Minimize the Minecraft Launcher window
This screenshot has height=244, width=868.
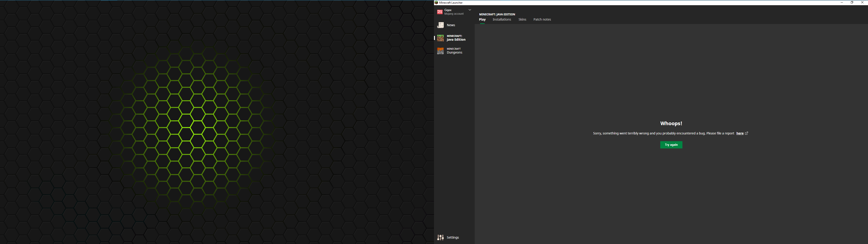pyautogui.click(x=842, y=2)
